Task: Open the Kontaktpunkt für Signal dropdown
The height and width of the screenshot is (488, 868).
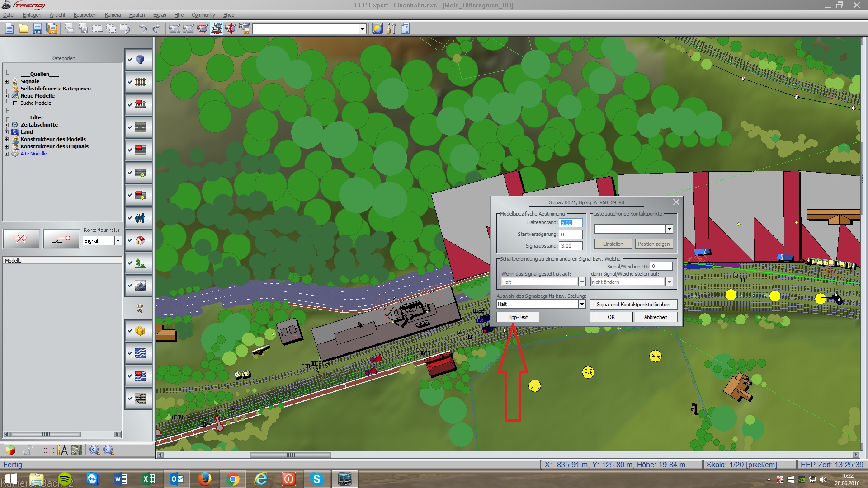Action: (118, 241)
